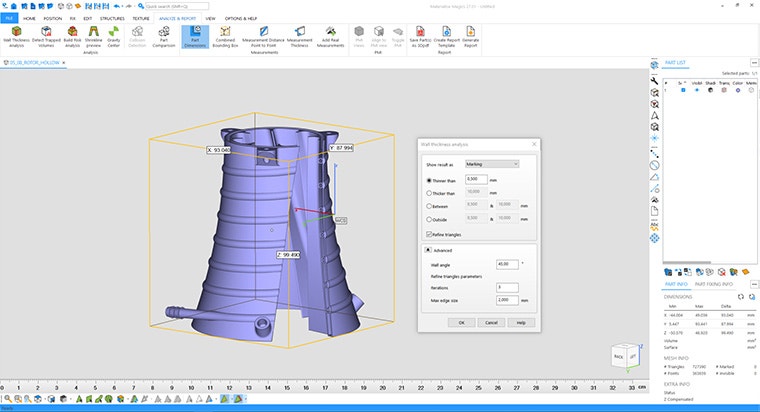Pick the distance measurement icon in side toolbar
The image size is (760, 412).
pyautogui.click(x=654, y=154)
